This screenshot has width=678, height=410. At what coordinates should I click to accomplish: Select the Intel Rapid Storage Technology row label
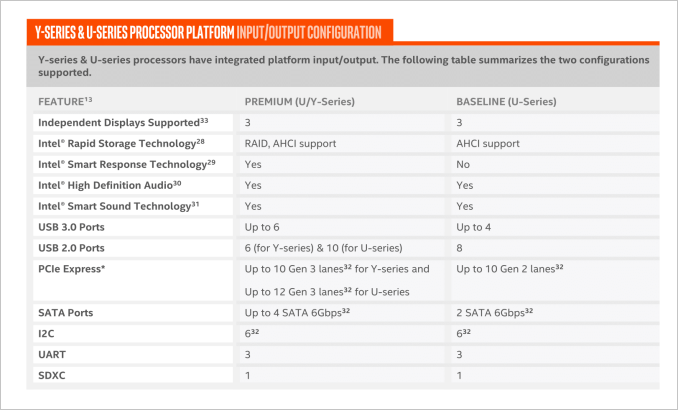(x=121, y=144)
